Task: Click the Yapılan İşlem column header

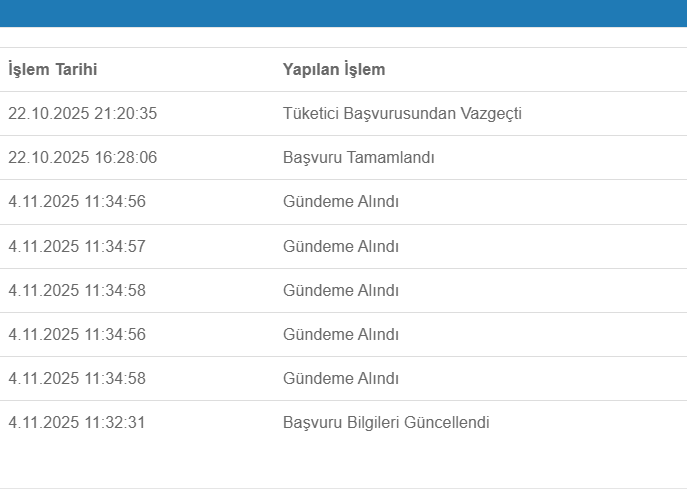Action: click(x=334, y=70)
